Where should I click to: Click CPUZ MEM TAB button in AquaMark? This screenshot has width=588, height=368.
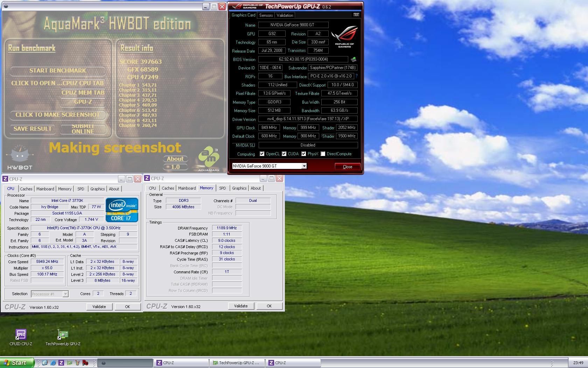coord(83,93)
